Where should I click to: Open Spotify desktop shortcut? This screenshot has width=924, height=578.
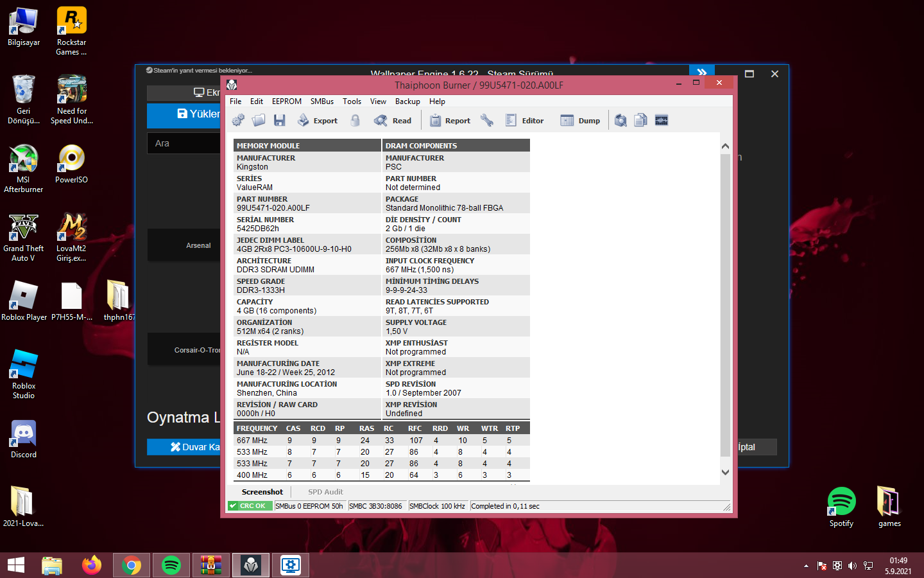(841, 507)
